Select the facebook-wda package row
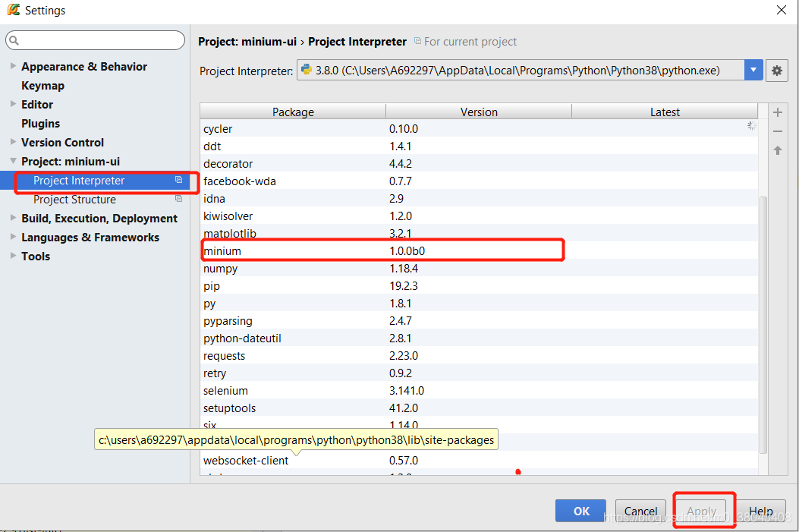 (479, 181)
